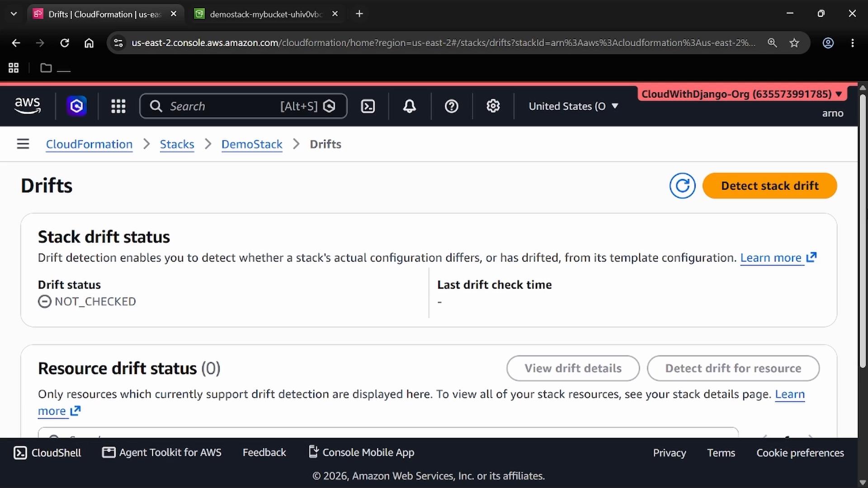View site information icon in address bar
868x488 pixels.
[x=118, y=43]
